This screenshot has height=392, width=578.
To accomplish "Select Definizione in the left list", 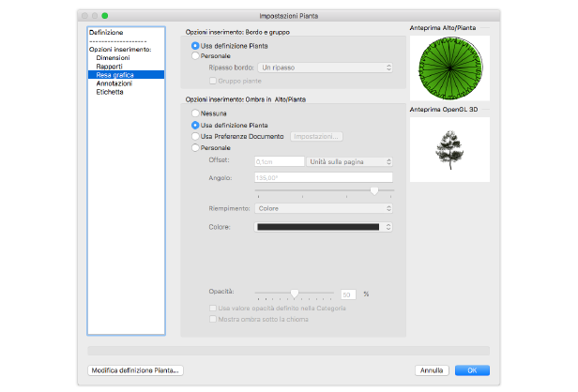I will pos(106,33).
